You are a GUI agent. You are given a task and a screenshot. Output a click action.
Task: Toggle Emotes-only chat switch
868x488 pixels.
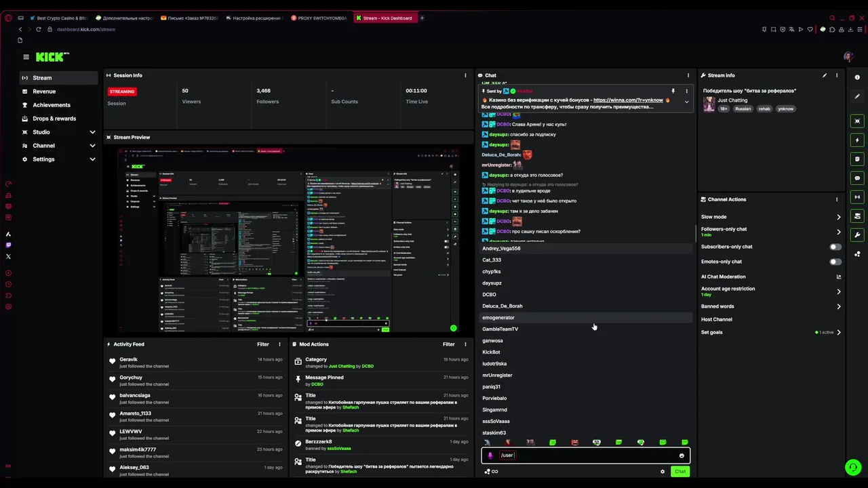click(x=835, y=262)
